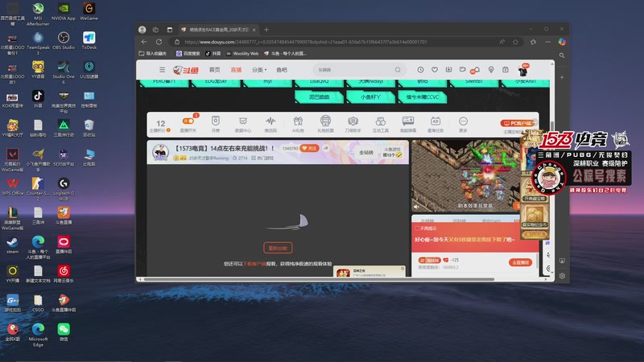Open 月榜 ranking tool
644x362 pixels.
pos(216,124)
